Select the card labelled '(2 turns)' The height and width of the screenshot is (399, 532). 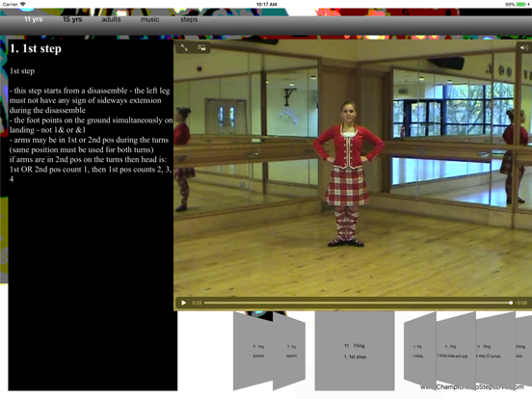coord(495,351)
